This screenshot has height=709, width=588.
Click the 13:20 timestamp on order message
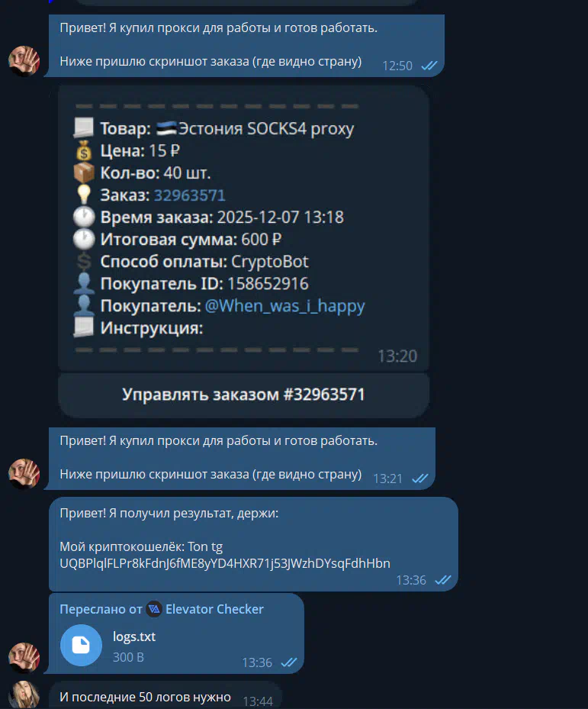pyautogui.click(x=397, y=356)
